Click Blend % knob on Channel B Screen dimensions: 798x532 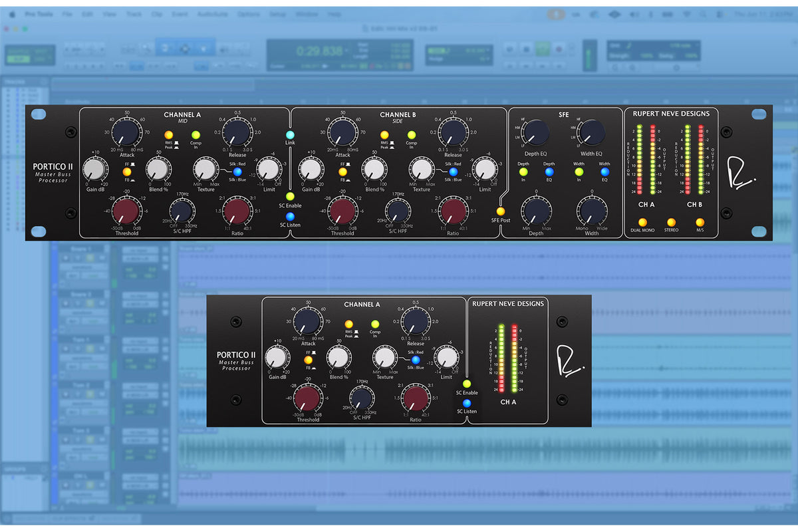pyautogui.click(x=374, y=169)
